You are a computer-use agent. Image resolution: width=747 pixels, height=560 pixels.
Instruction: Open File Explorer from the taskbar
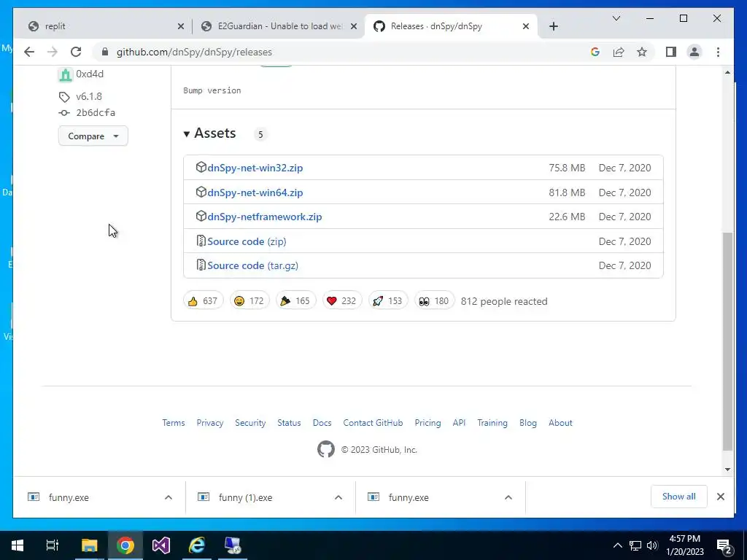click(x=89, y=545)
